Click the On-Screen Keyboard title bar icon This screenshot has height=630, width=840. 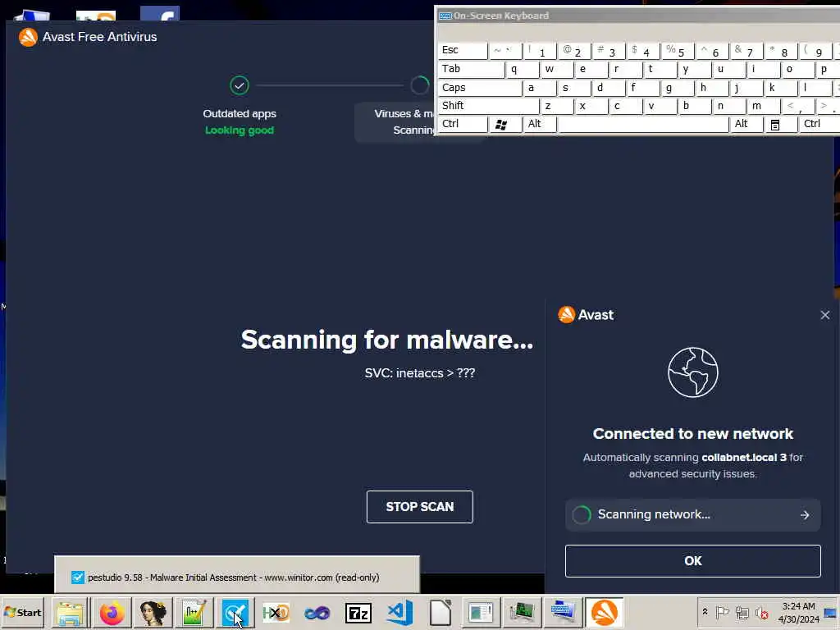[x=445, y=16]
